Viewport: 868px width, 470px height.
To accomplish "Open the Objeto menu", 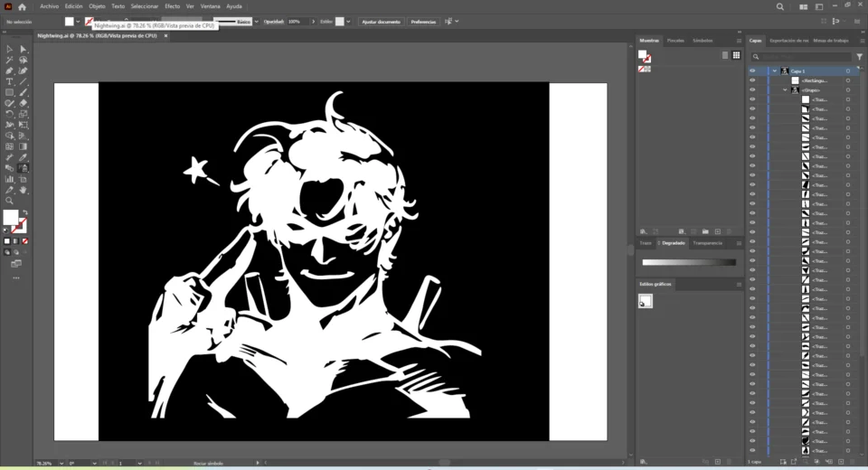I will click(x=97, y=6).
